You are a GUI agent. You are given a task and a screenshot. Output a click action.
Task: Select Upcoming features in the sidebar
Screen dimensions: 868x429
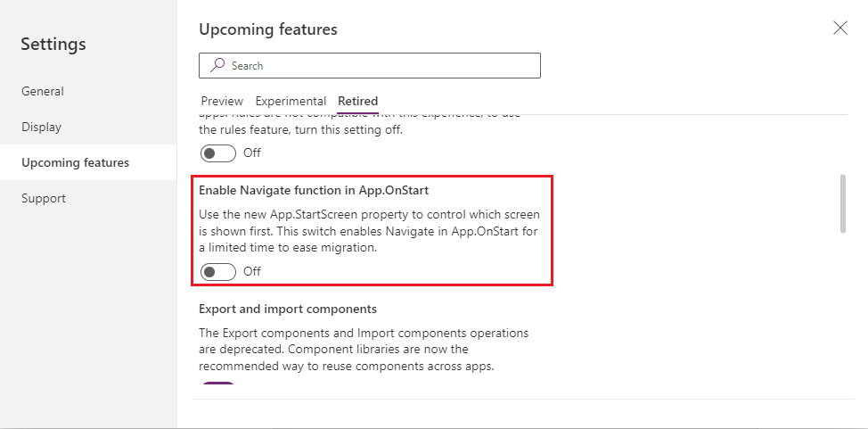click(76, 162)
